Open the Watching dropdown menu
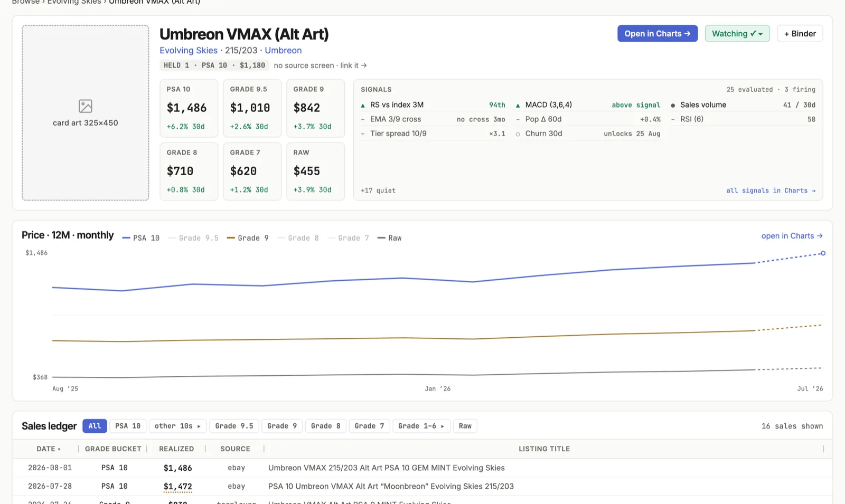Screen dimensions: 845x504 coord(737,34)
